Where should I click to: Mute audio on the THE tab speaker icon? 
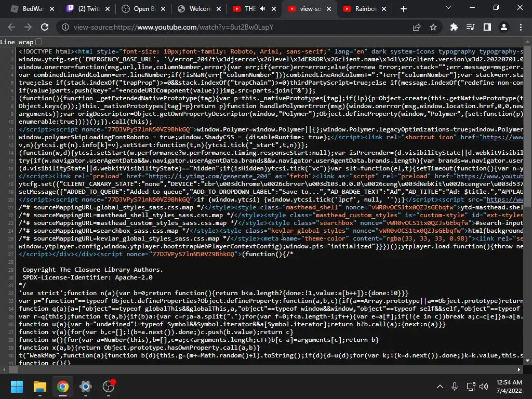(x=262, y=9)
